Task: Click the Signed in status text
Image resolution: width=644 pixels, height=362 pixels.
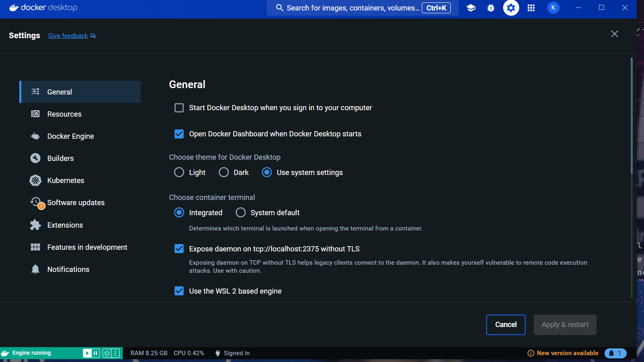Action: (x=237, y=353)
